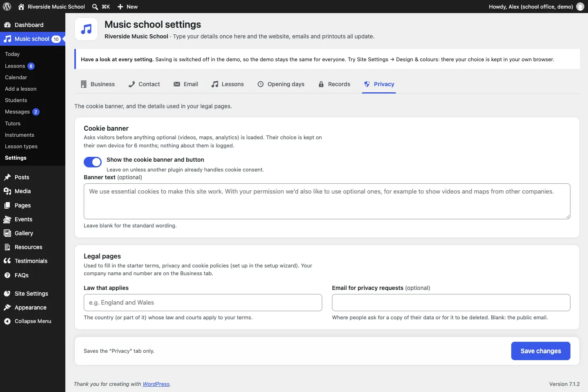The image size is (588, 392).
Task: Switch to the Contact tab
Action: [144, 84]
